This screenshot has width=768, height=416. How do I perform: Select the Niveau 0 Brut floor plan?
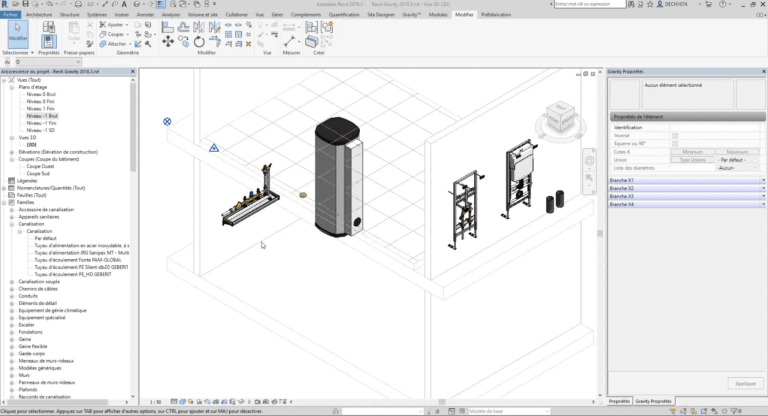[x=42, y=94]
